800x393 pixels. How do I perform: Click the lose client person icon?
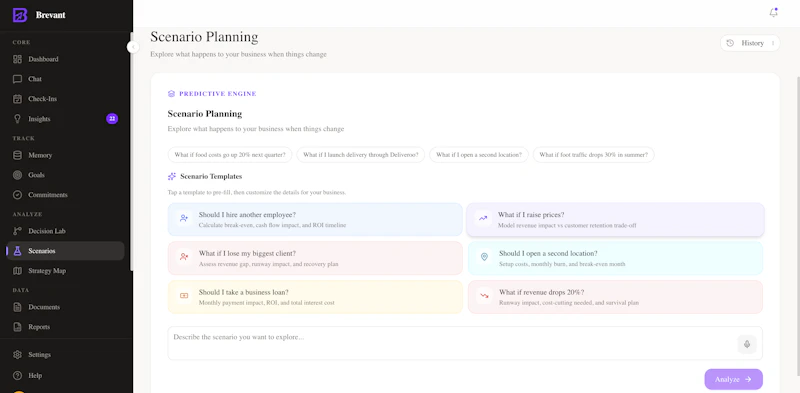tap(184, 257)
